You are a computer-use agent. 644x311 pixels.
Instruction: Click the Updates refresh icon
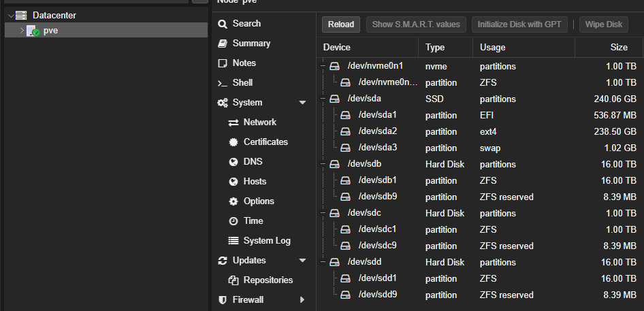click(222, 261)
